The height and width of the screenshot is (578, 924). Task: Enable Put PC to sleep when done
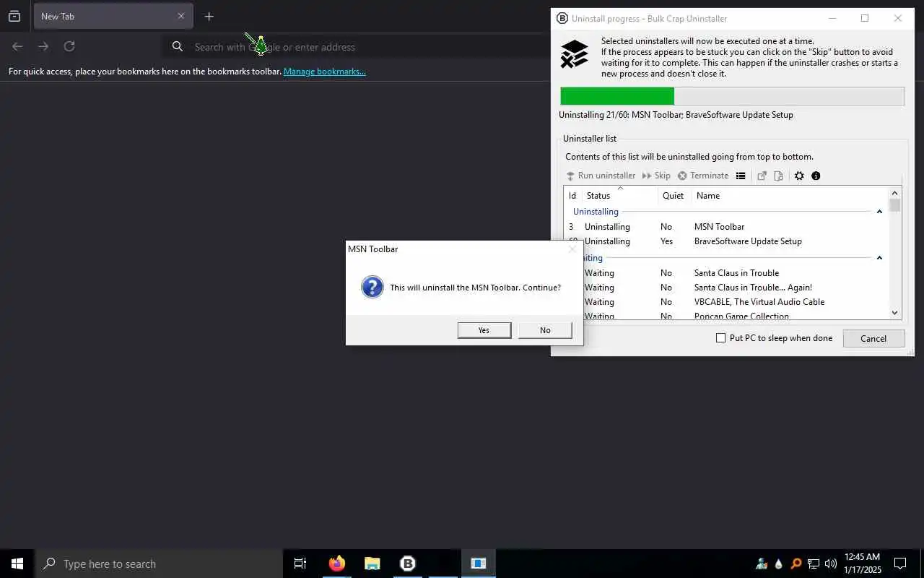pos(720,337)
